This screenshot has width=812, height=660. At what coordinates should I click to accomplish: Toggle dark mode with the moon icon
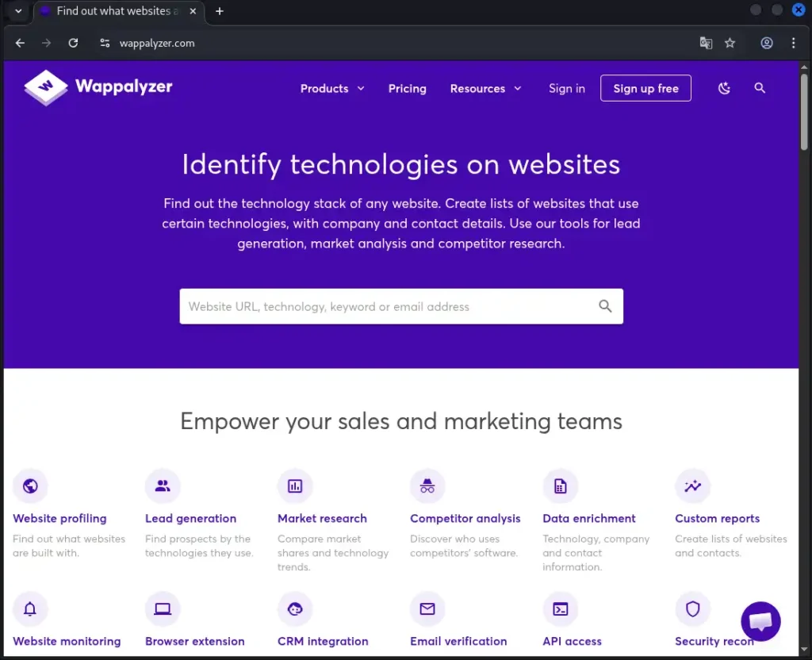click(x=724, y=88)
